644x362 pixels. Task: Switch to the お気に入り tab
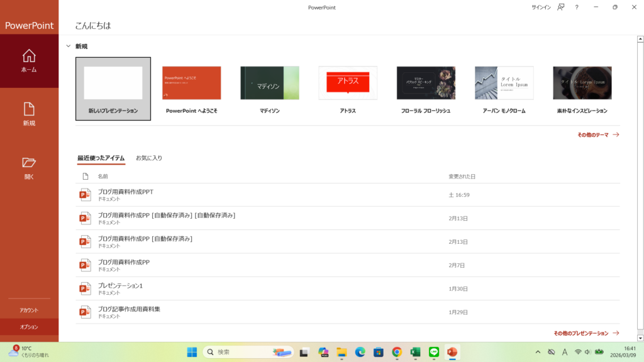point(149,158)
